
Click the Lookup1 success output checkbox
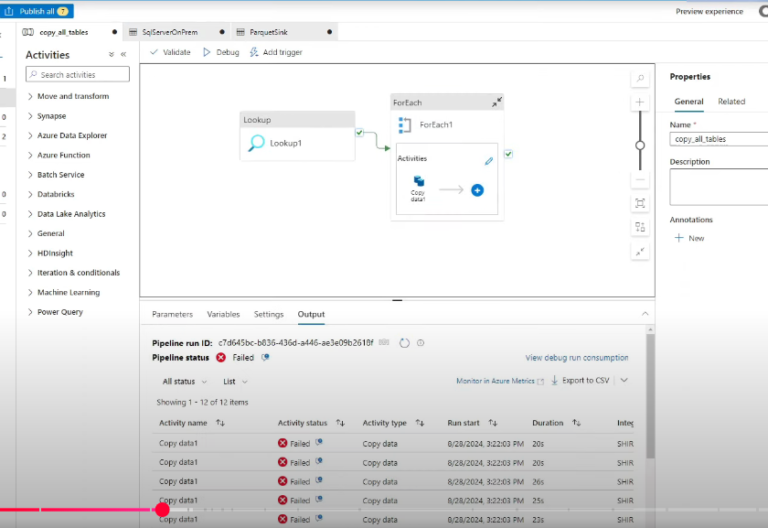point(359,132)
